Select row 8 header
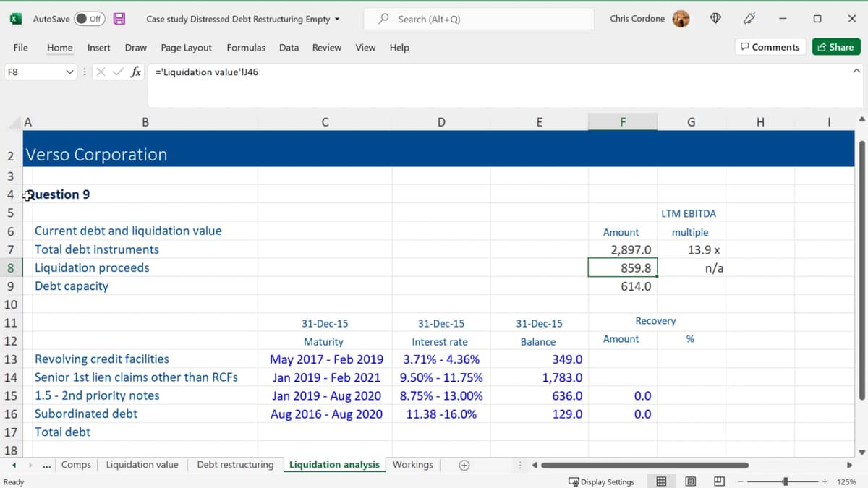868x488 pixels. point(11,267)
